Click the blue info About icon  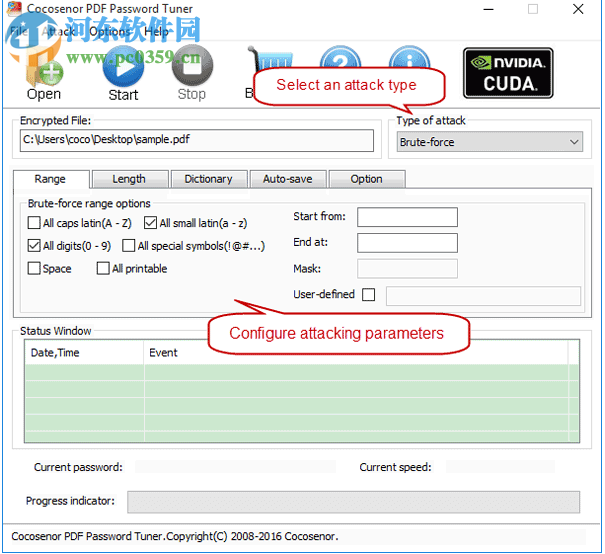coord(409,57)
